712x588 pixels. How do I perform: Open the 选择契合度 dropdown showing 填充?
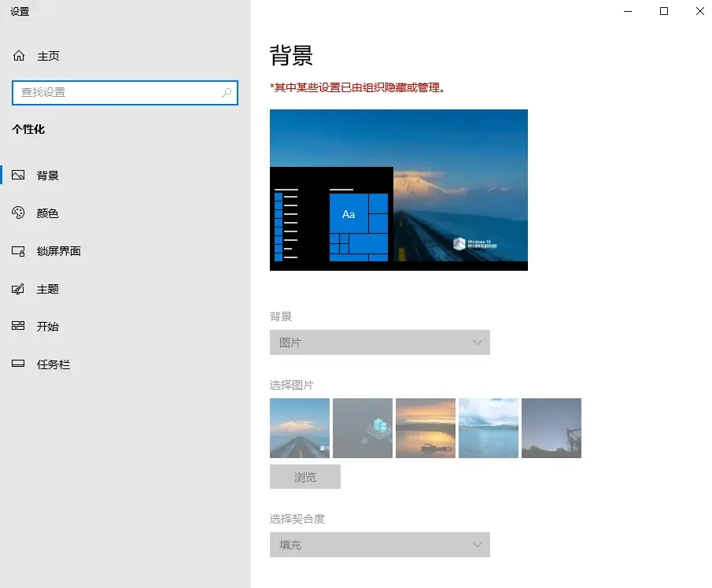click(379, 545)
